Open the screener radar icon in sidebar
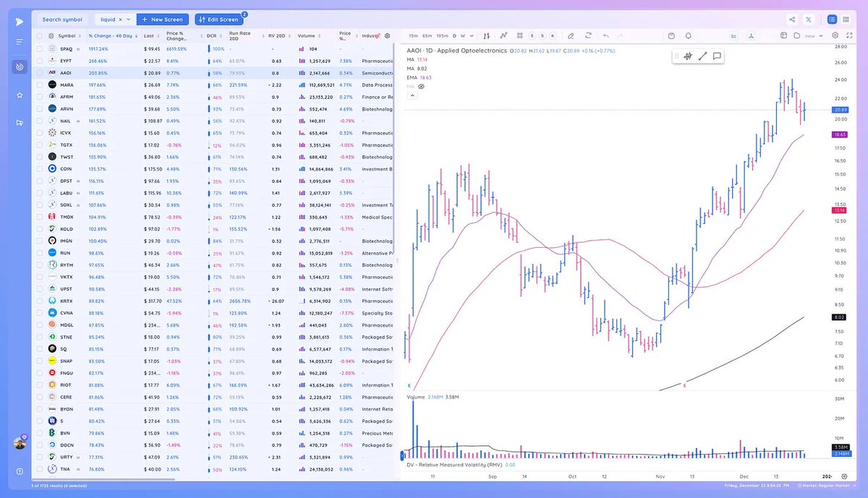868x498 pixels. coord(20,67)
